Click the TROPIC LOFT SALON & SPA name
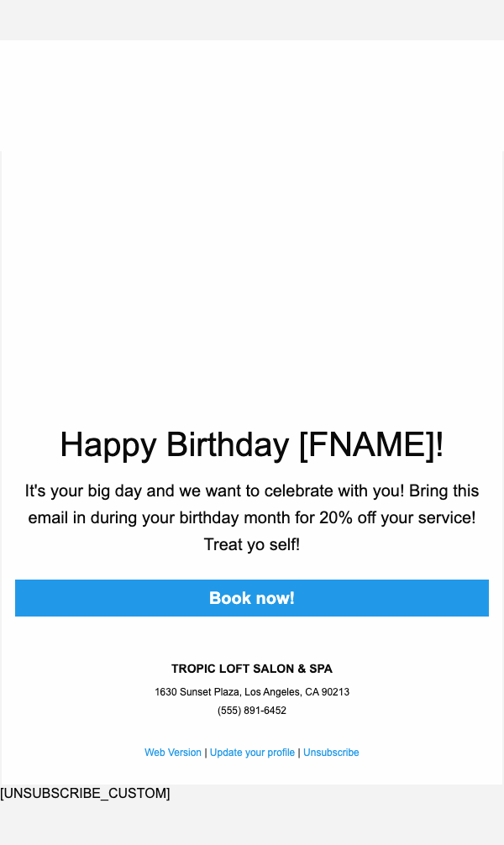Screen dimensions: 504x845 tap(252, 669)
